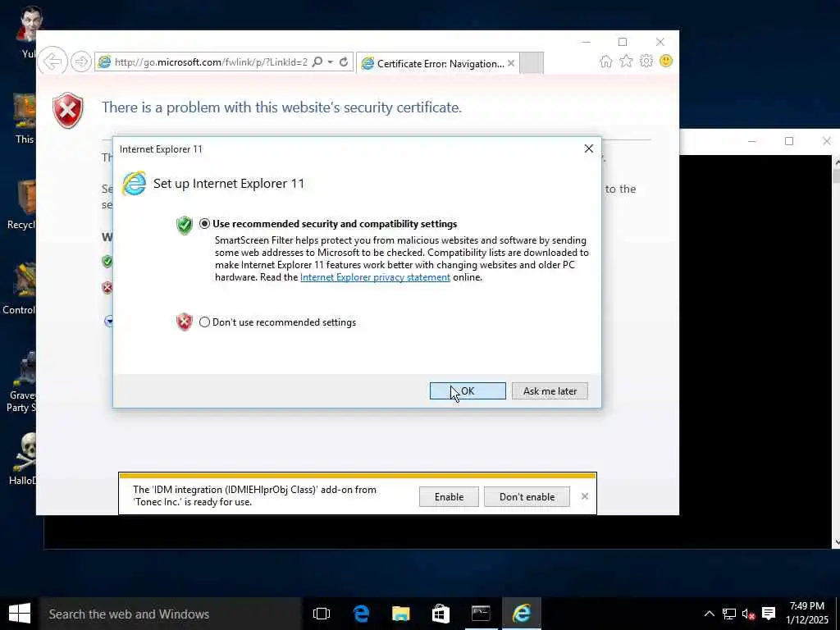This screenshot has height=630, width=840.
Task: Open Action Center notifications icon
Action: click(x=769, y=614)
